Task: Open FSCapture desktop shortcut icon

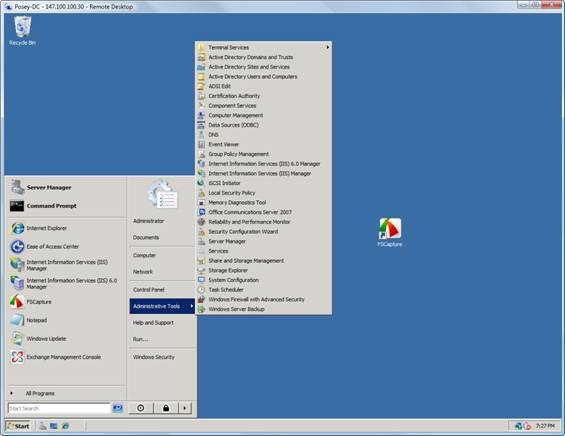Action: [390, 232]
